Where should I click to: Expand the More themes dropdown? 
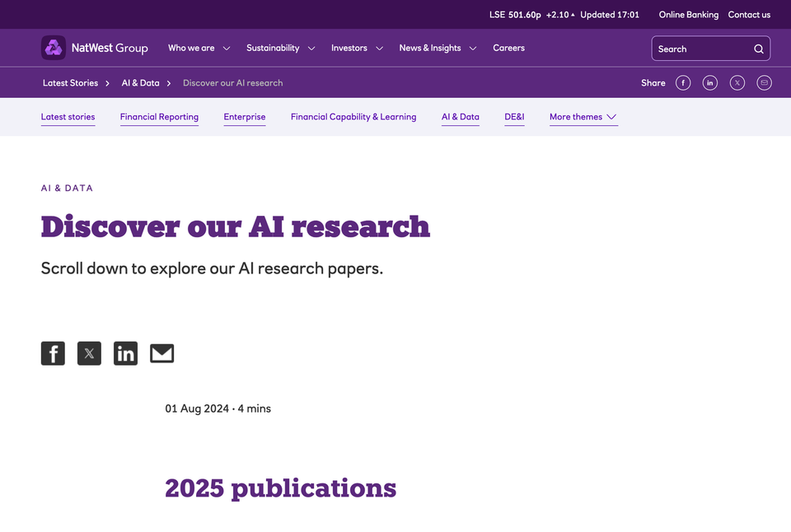[583, 117]
